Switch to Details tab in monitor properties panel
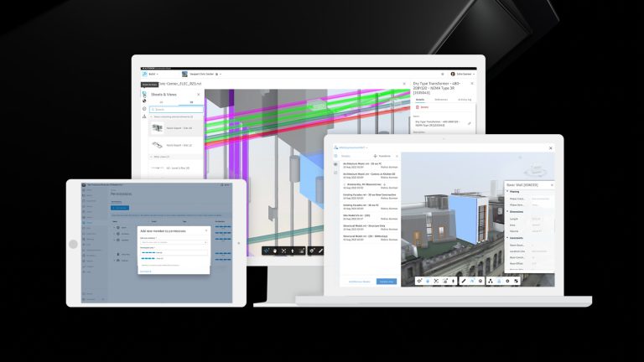 [x=420, y=100]
